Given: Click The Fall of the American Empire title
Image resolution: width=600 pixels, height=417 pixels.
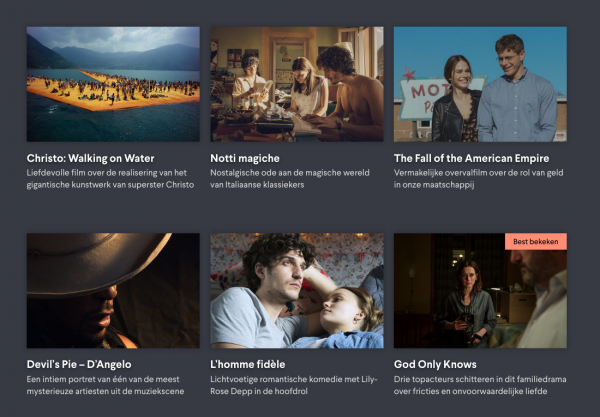Looking at the screenshot, I should point(471,158).
